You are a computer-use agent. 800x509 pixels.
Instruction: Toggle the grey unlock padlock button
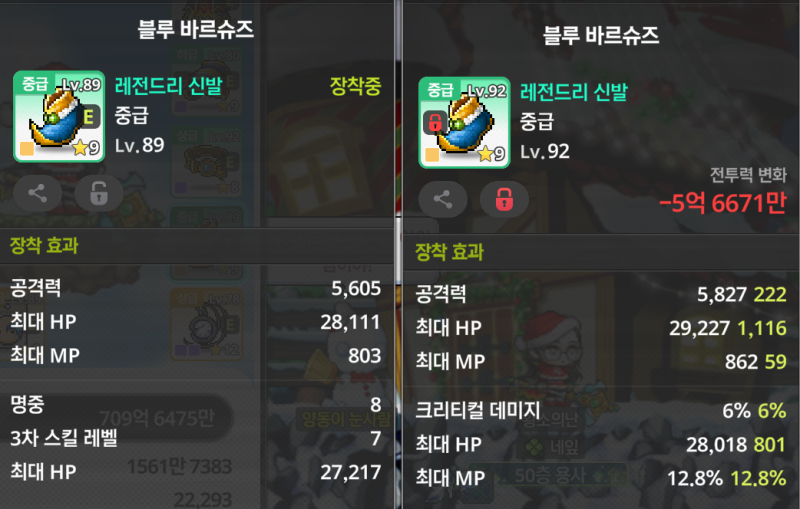[98, 193]
